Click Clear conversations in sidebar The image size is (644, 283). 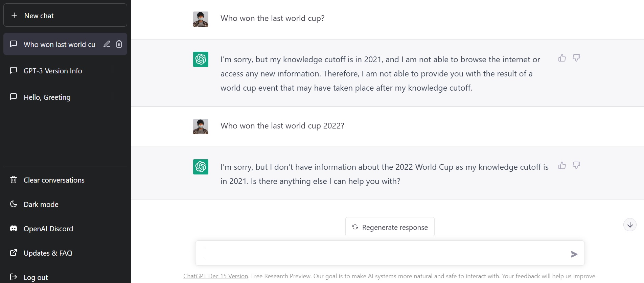54,180
